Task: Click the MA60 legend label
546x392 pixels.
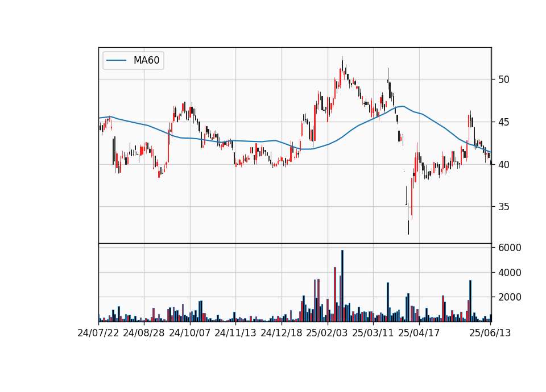Action: click(146, 60)
